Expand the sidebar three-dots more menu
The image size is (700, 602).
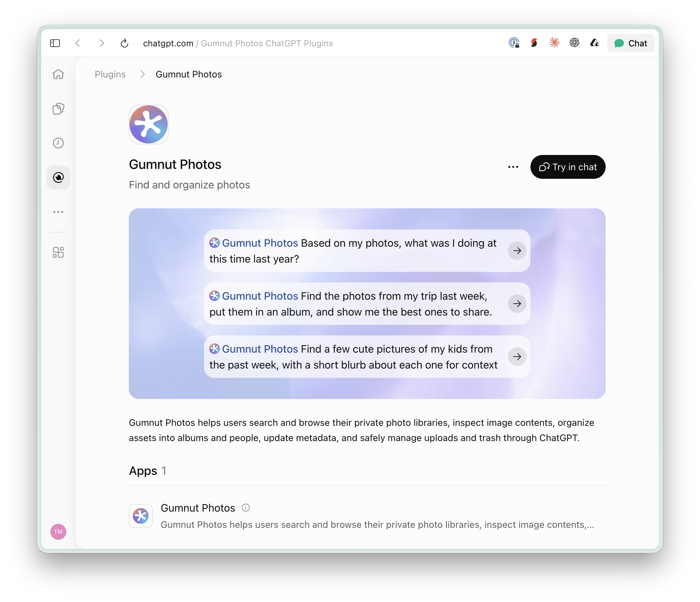[58, 212]
